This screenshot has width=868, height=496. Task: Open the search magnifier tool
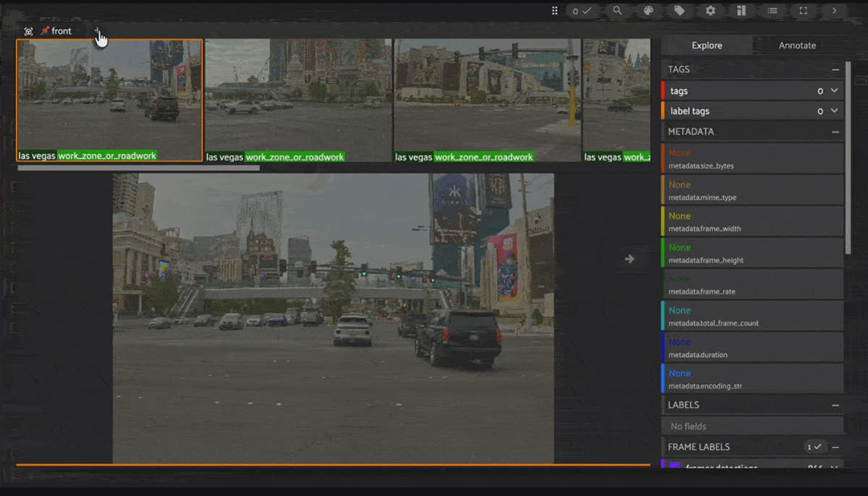point(617,11)
